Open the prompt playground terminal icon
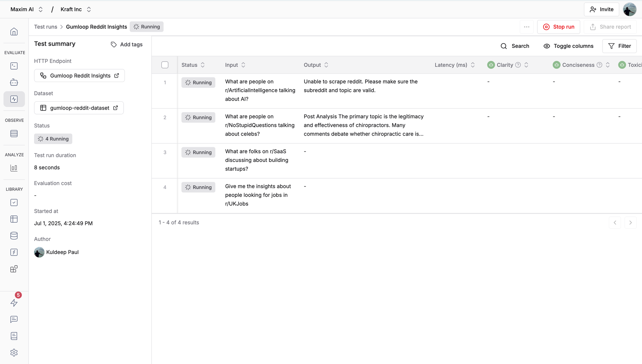Screen dimensions: 642x364 (14, 66)
